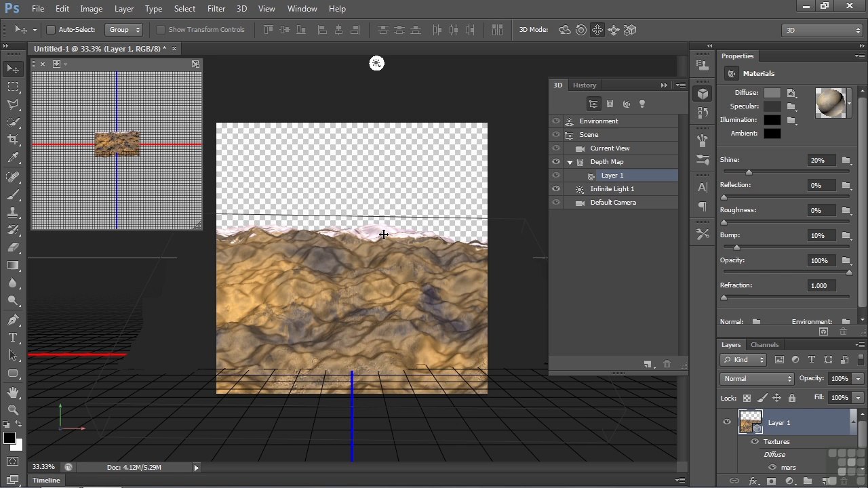The height and width of the screenshot is (488, 868).
Task: Delete selected object in 3D panel
Action: tap(667, 364)
